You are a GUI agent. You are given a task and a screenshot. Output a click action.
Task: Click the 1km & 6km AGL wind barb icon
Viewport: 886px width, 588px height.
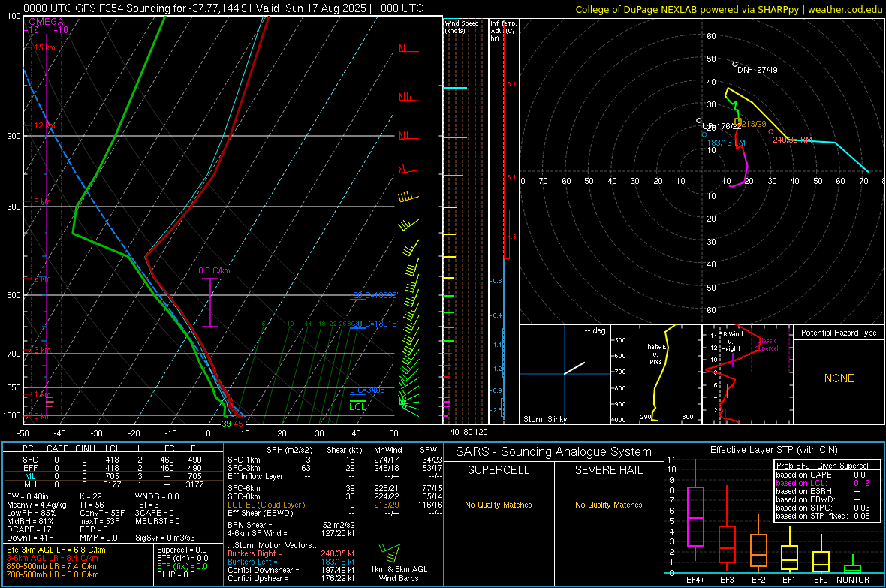tap(390, 553)
